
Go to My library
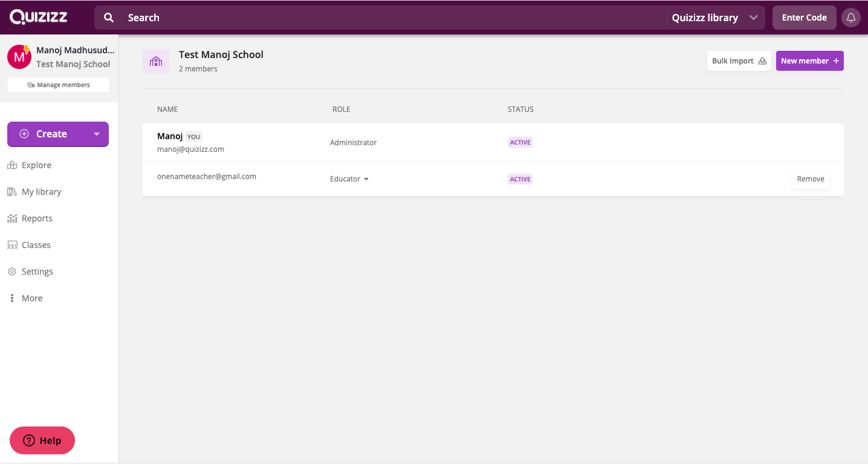[x=41, y=192]
